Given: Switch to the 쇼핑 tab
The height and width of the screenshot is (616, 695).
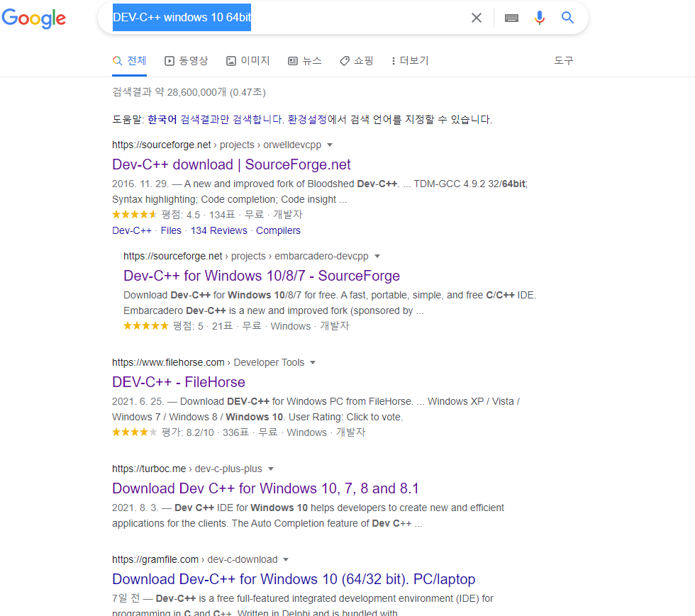Looking at the screenshot, I should [357, 61].
